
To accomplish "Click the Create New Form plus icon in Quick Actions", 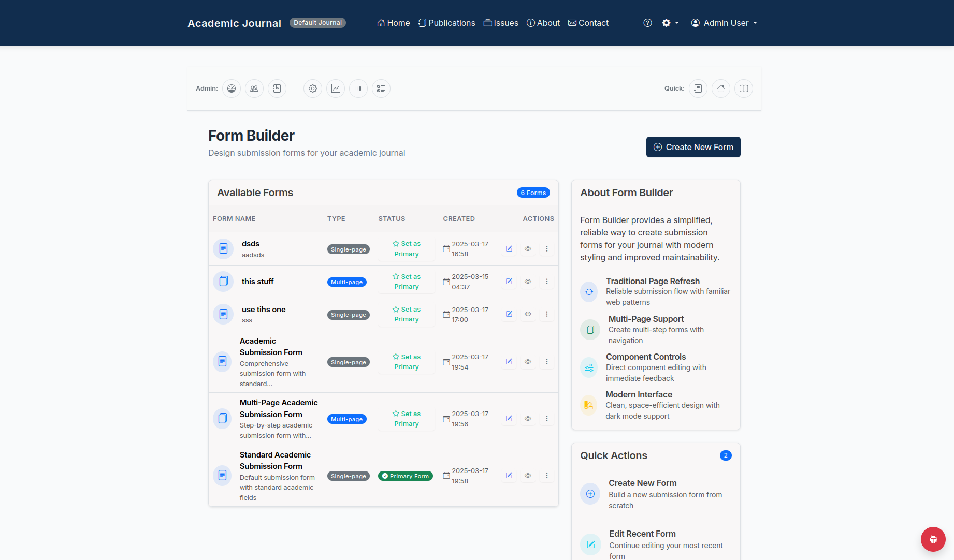I will [x=590, y=494].
